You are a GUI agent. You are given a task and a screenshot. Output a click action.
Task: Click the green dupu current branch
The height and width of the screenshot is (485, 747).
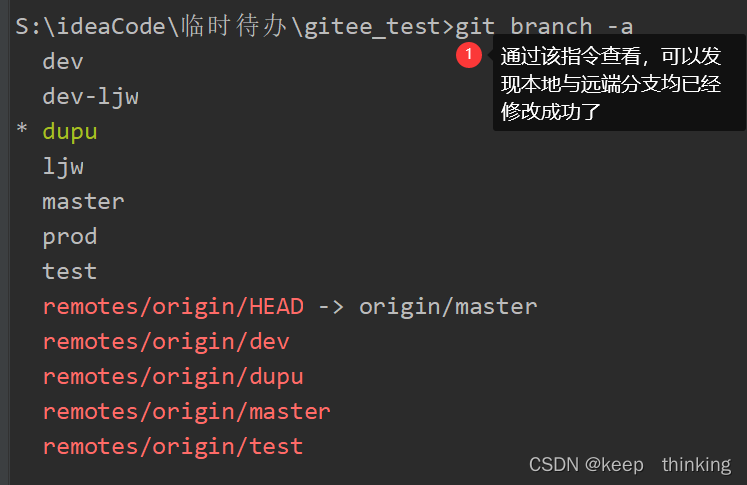pyautogui.click(x=70, y=131)
